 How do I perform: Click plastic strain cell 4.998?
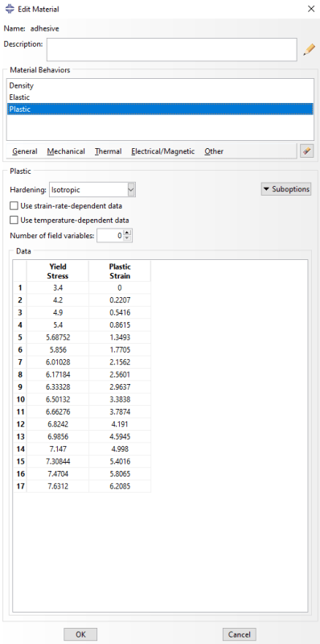(119, 449)
